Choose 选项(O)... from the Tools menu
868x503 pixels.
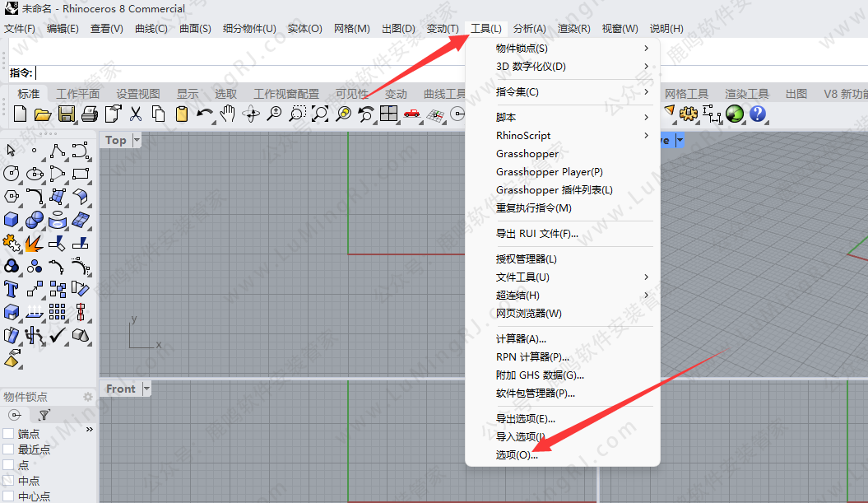[517, 454]
